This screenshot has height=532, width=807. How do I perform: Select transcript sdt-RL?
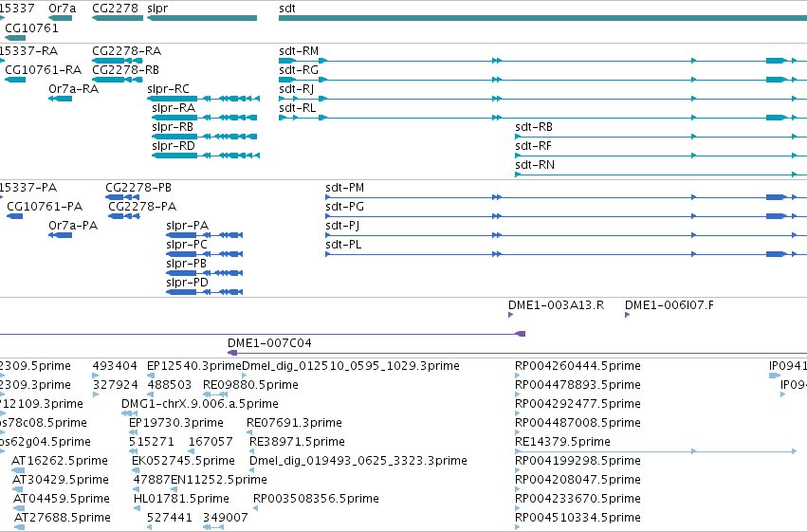(x=542, y=118)
